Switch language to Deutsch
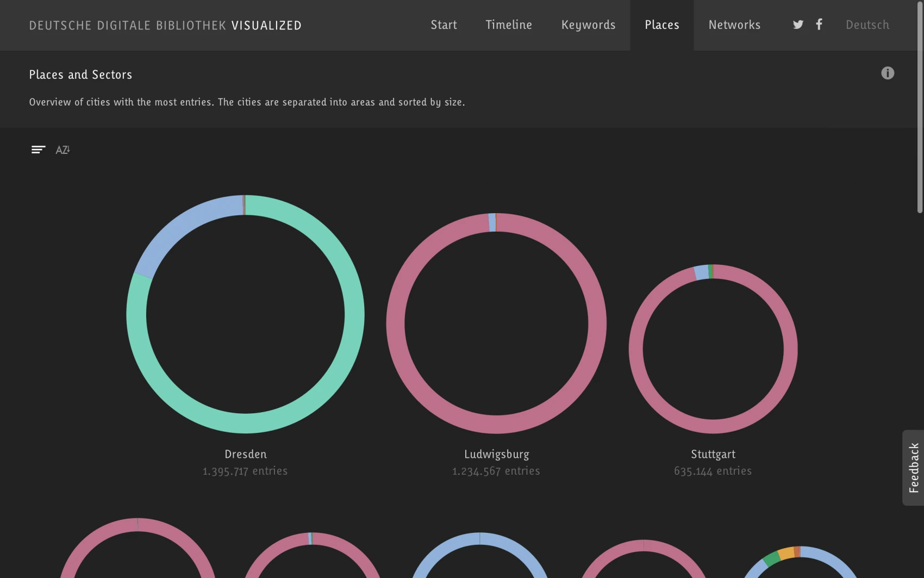This screenshot has width=924, height=578. (867, 25)
